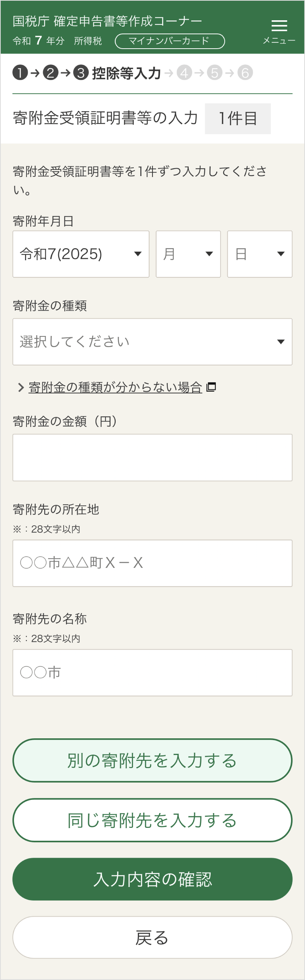Screen dimensions: 305x980
Task: Click the 寄附先の所在地 address input field
Action: 152,563
